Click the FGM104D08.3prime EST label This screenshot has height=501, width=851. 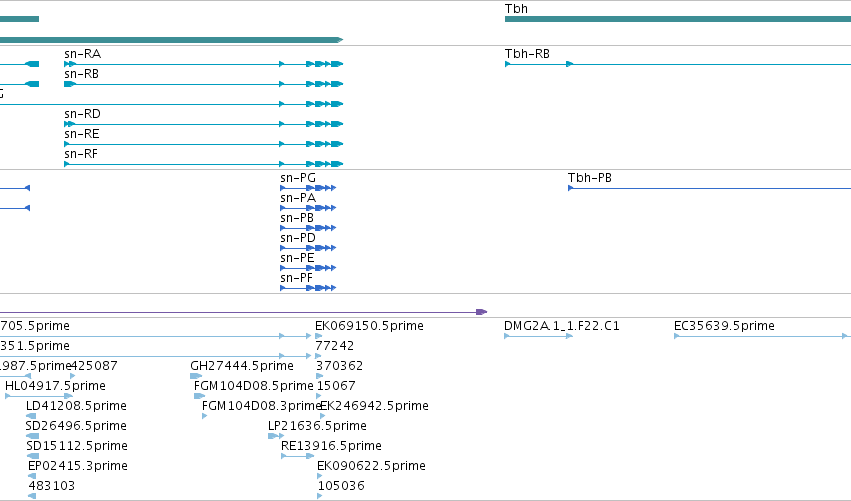pyautogui.click(x=261, y=406)
